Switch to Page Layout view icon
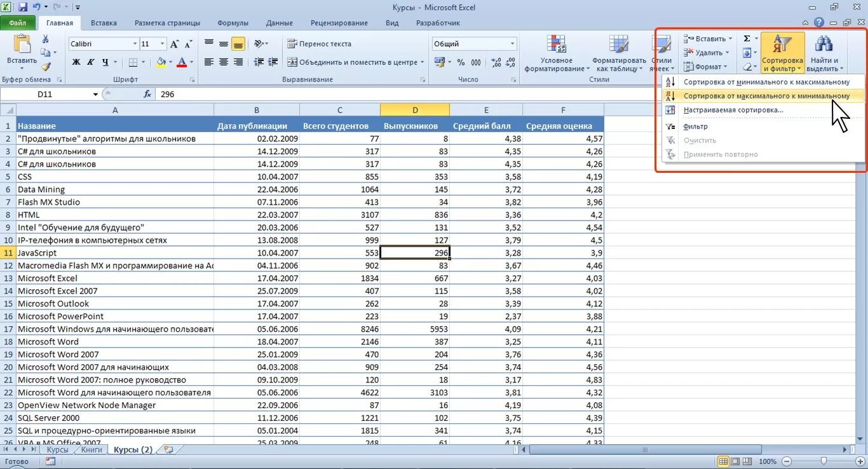 [736, 461]
